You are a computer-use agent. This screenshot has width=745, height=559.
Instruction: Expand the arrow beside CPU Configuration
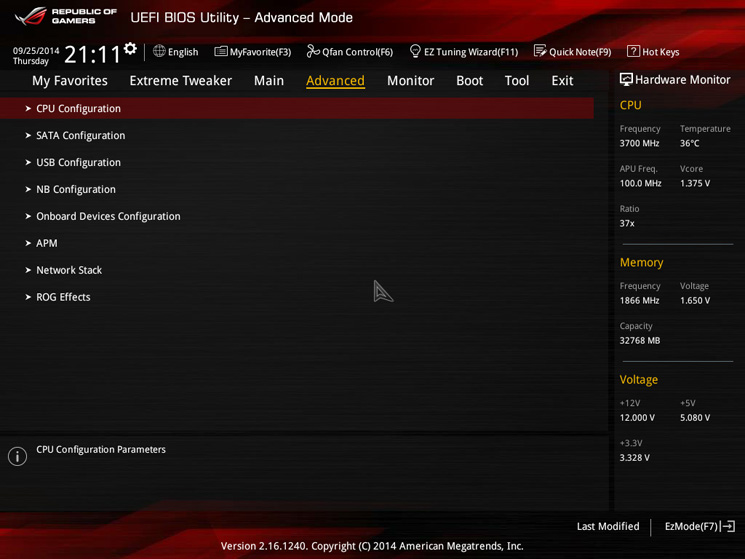point(28,108)
